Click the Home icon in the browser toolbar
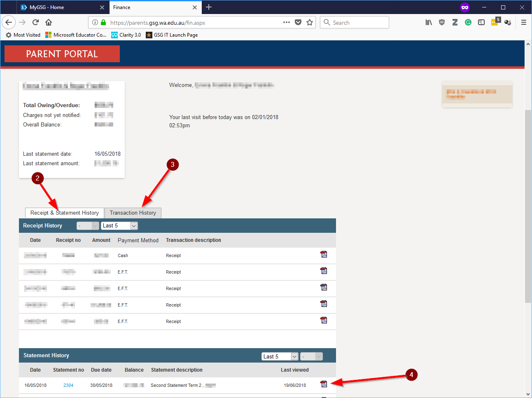 [48, 22]
